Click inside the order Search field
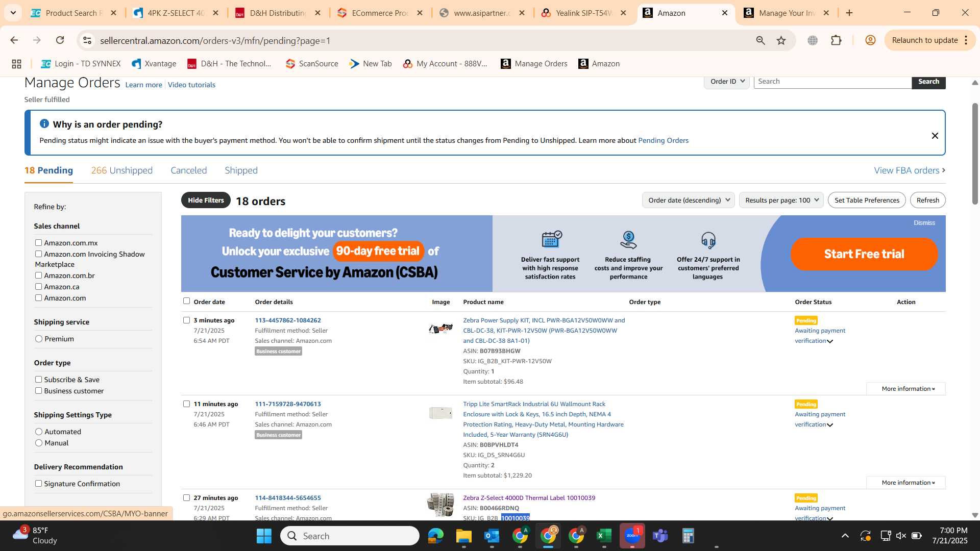The image size is (980, 551). coord(832,82)
